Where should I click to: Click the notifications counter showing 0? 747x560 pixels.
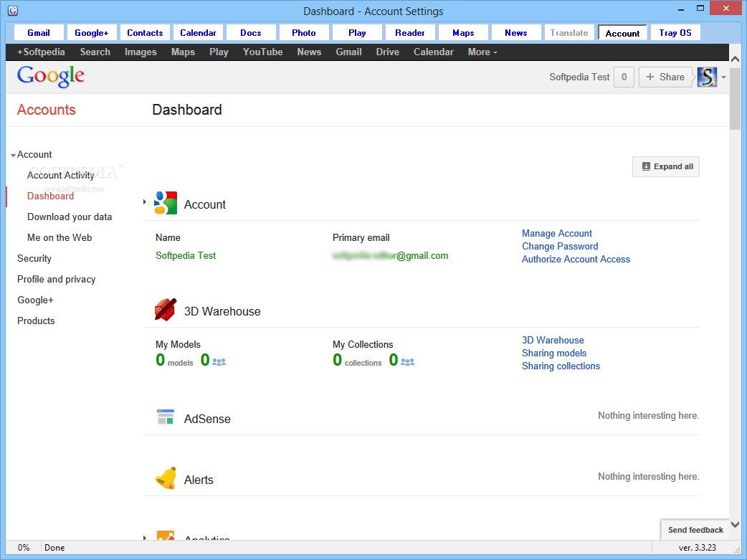click(x=624, y=77)
